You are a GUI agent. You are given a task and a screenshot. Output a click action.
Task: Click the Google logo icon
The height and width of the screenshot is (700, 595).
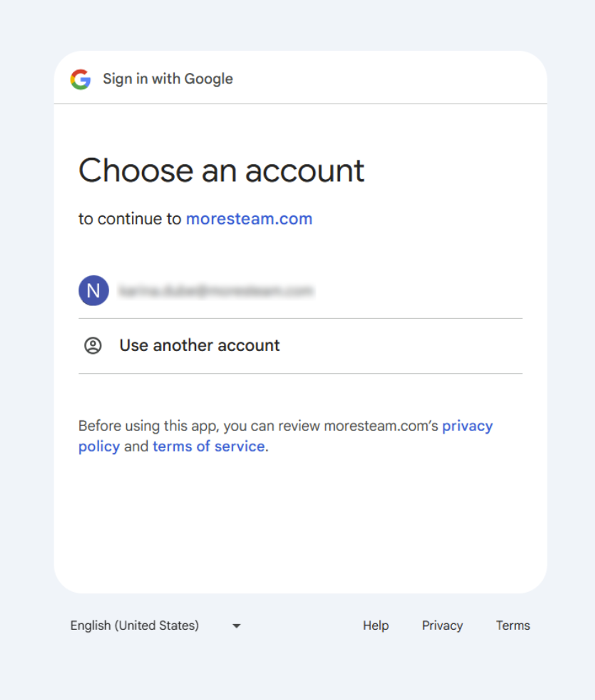point(81,79)
